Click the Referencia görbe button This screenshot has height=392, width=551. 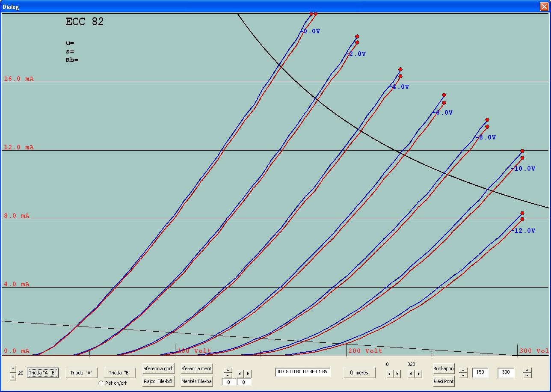click(x=158, y=368)
